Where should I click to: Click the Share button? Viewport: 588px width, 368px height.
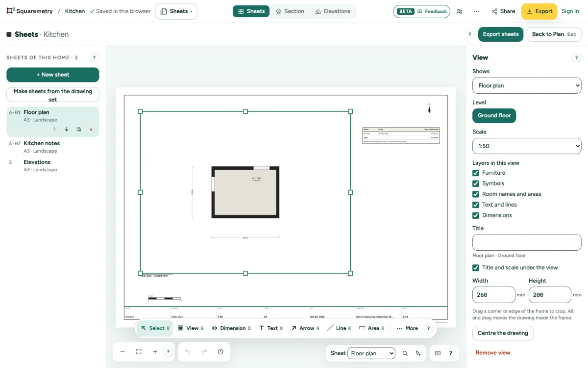tap(503, 11)
